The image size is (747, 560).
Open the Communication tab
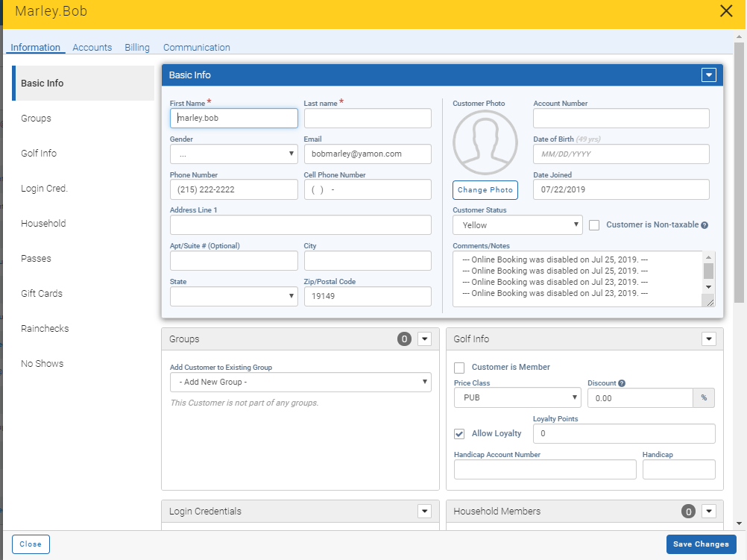coord(197,47)
